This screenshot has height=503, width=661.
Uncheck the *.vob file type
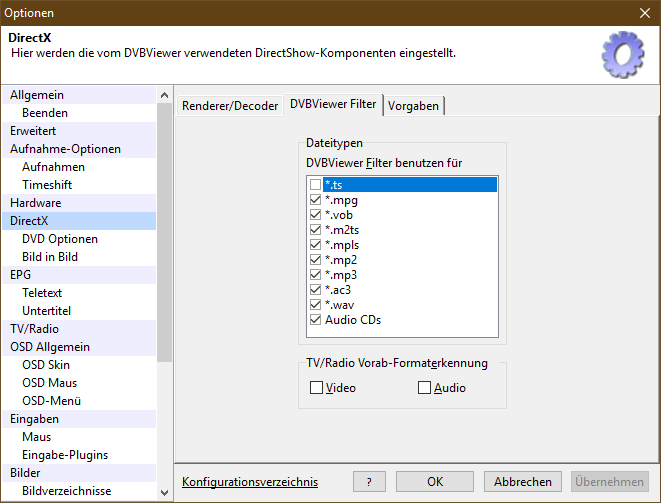pyautogui.click(x=315, y=215)
